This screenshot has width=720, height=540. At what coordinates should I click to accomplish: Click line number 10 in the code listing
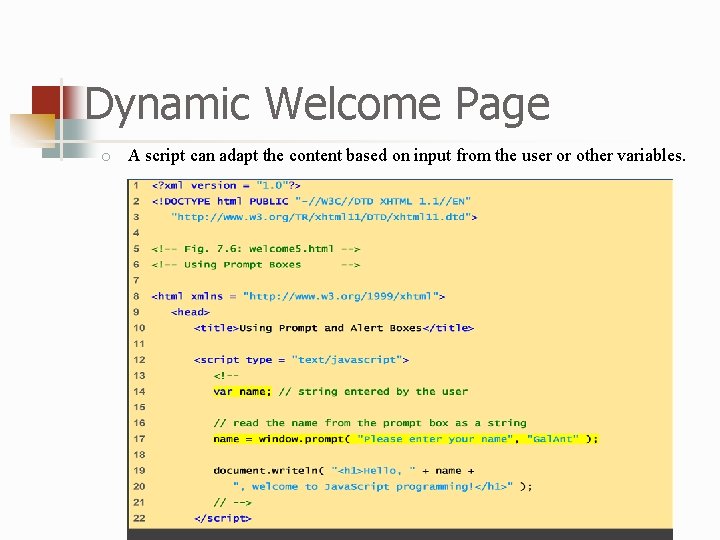click(139, 328)
